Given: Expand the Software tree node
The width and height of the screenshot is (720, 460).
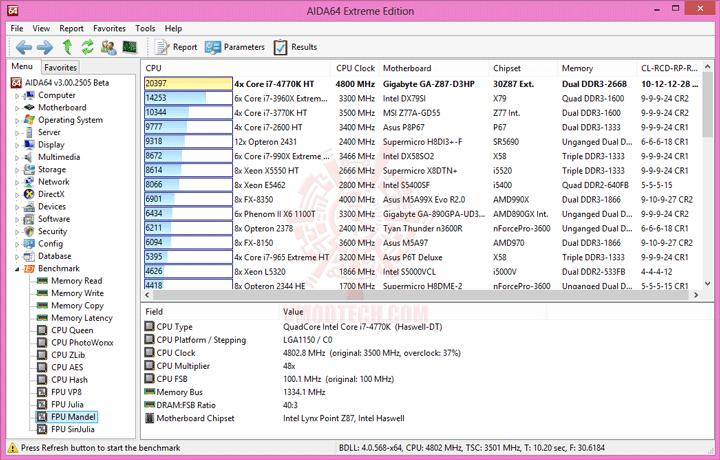Looking at the screenshot, I should 17,219.
